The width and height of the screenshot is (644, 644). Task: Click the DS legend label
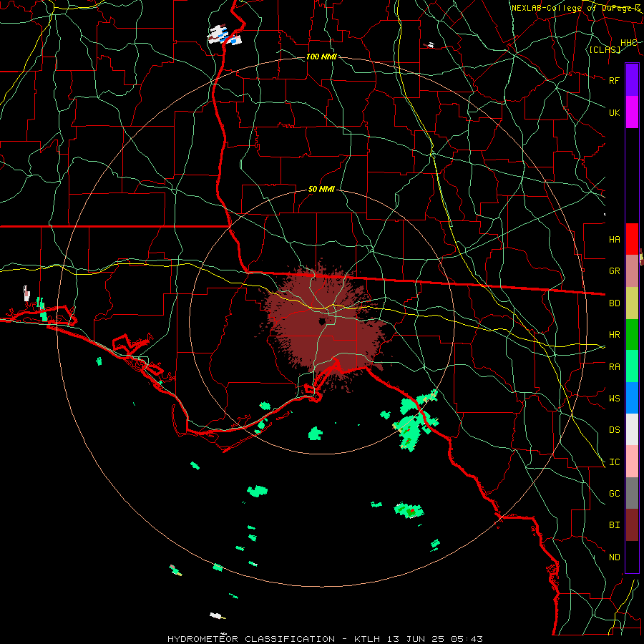[614, 430]
